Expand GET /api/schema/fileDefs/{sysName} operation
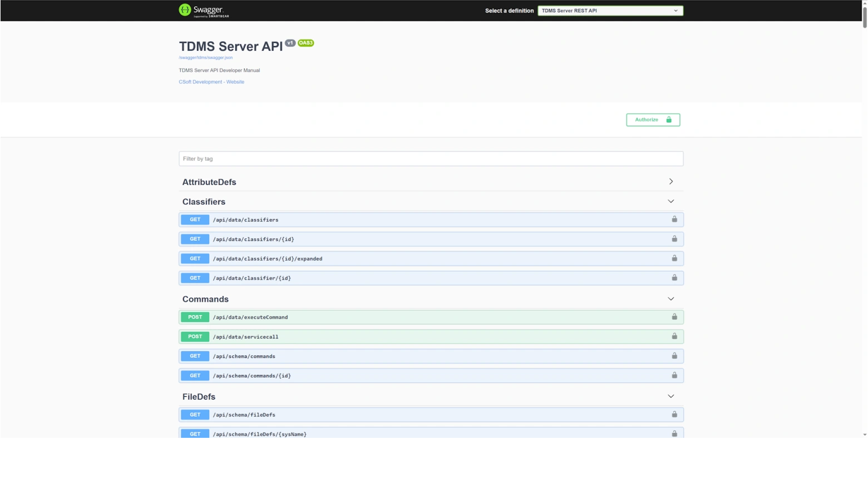Image resolution: width=868 pixels, height=488 pixels. click(431, 433)
